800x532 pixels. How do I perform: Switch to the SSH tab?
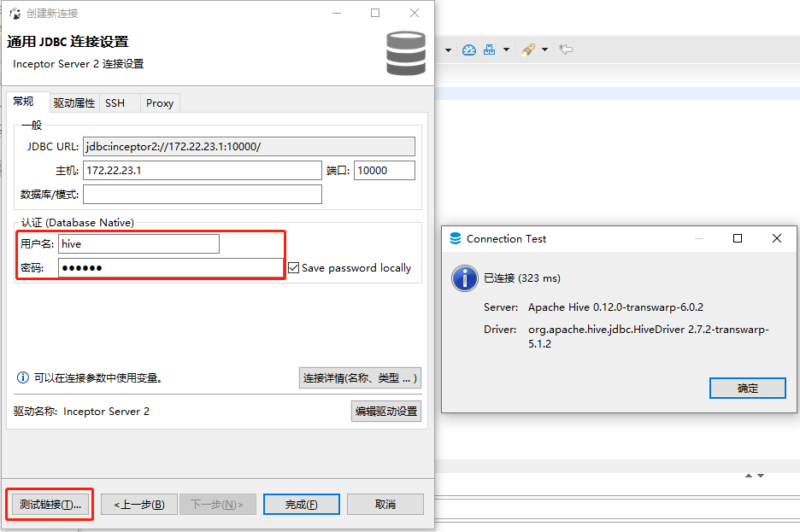(115, 102)
